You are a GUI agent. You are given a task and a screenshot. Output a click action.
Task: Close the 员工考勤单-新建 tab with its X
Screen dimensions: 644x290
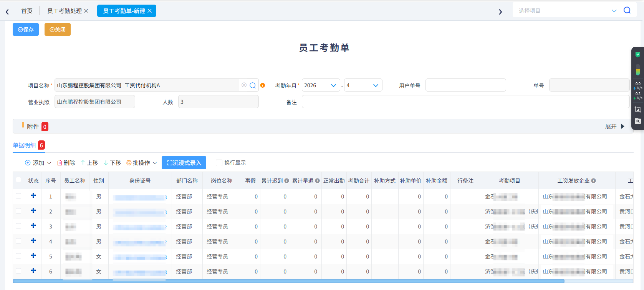coord(149,11)
